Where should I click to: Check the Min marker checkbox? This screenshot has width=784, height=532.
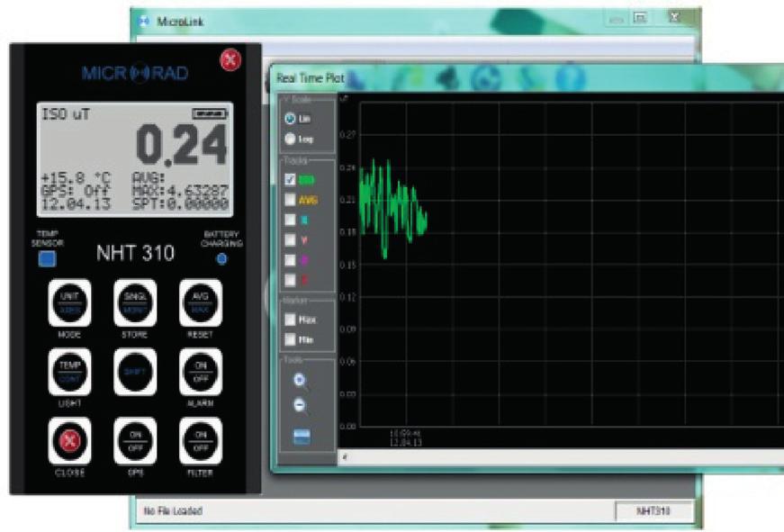pos(290,340)
